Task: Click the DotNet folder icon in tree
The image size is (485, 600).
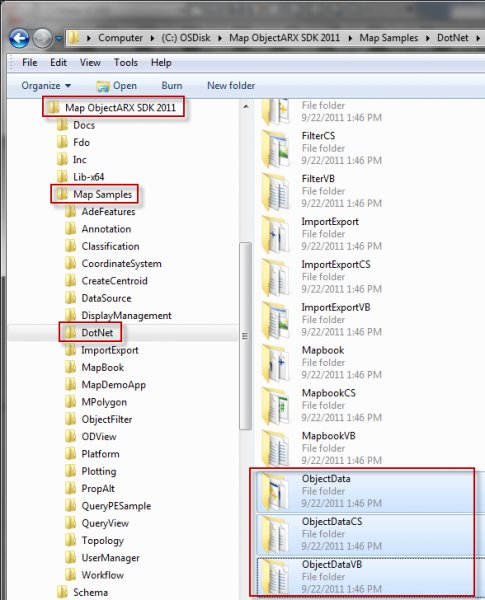Action: (70, 333)
